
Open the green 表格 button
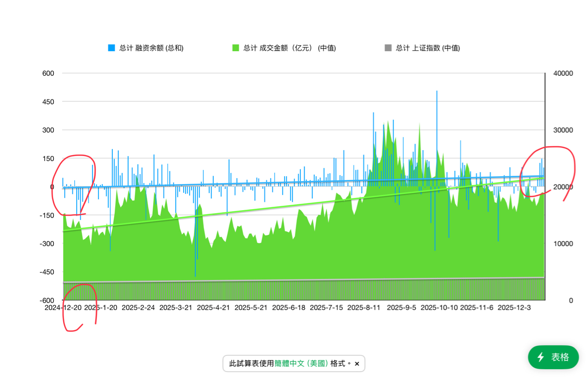pyautogui.click(x=553, y=357)
